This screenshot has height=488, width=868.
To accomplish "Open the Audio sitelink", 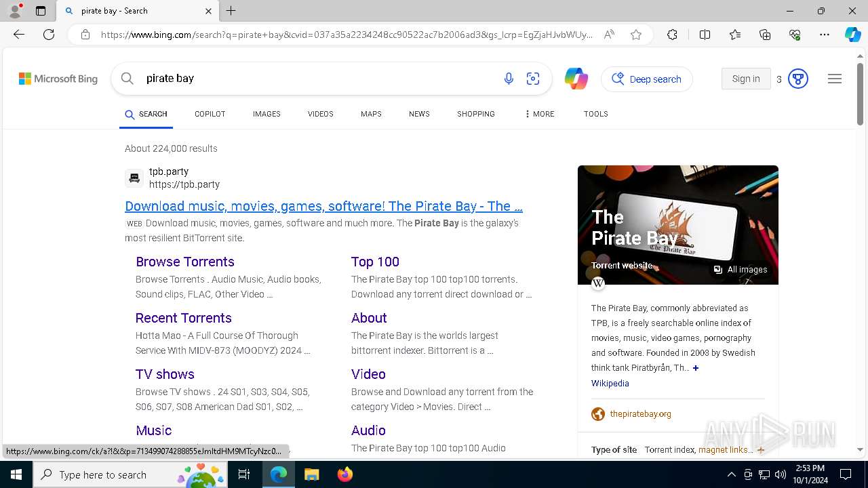I will pyautogui.click(x=368, y=430).
